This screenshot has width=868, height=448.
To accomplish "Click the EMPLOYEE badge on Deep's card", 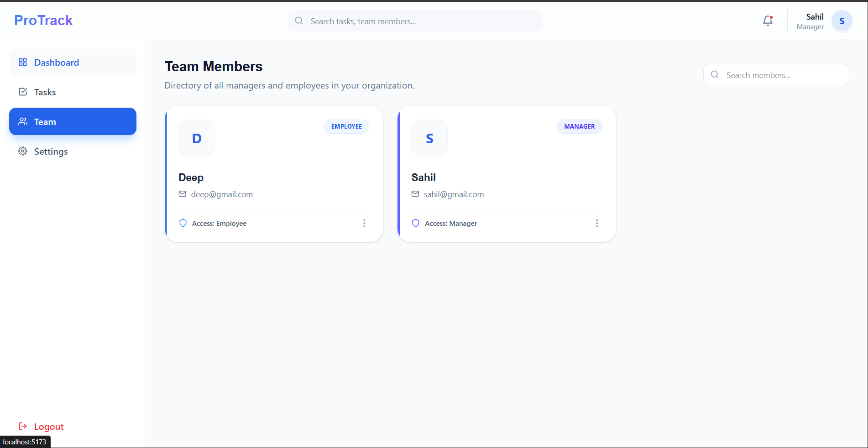I will pos(346,126).
